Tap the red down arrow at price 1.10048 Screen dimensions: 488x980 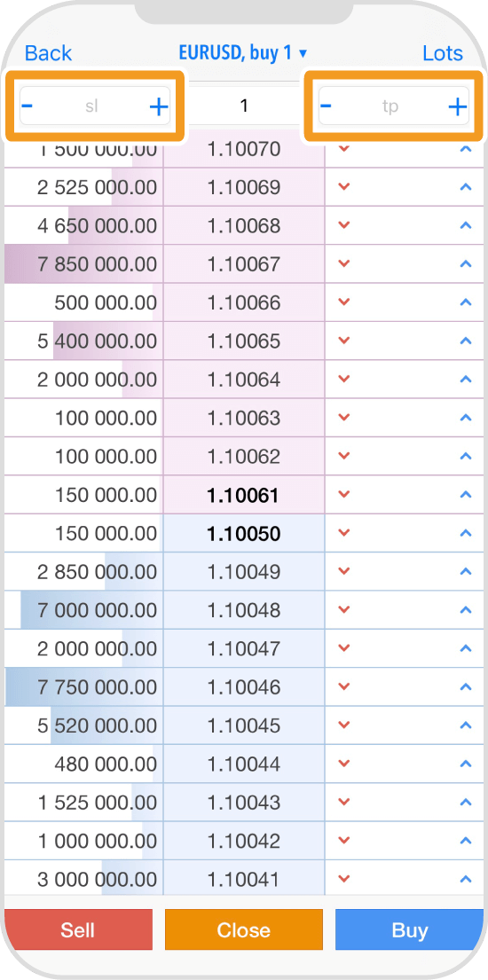(x=343, y=610)
